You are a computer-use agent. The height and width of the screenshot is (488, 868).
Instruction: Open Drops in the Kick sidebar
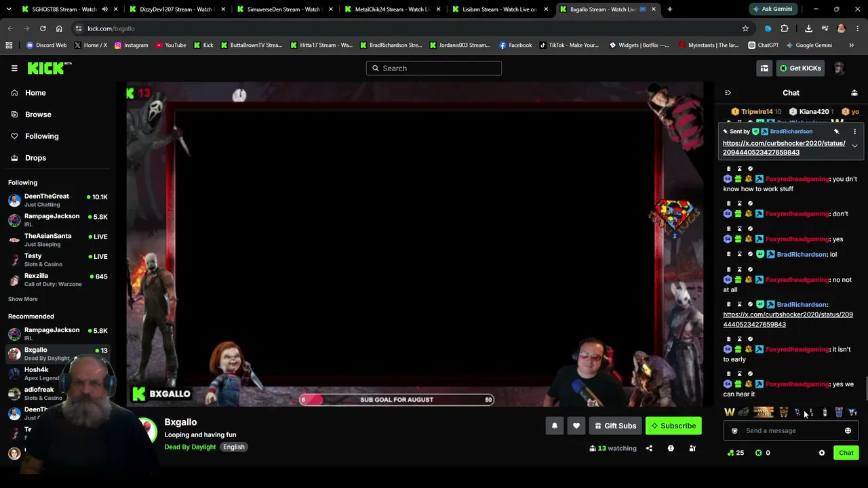tap(36, 158)
